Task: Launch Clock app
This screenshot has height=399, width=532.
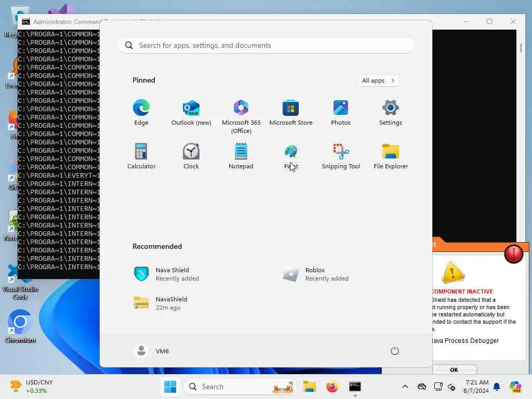Action: 191,156
